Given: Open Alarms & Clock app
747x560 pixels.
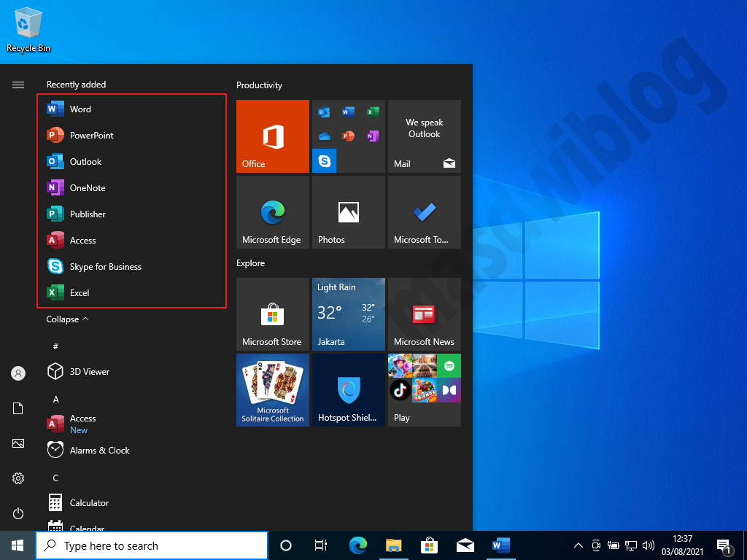Looking at the screenshot, I should pyautogui.click(x=131, y=450).
